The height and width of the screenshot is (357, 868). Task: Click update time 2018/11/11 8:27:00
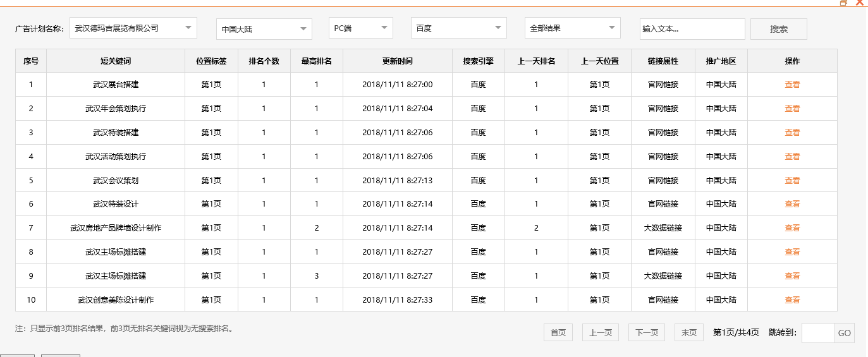click(x=398, y=85)
